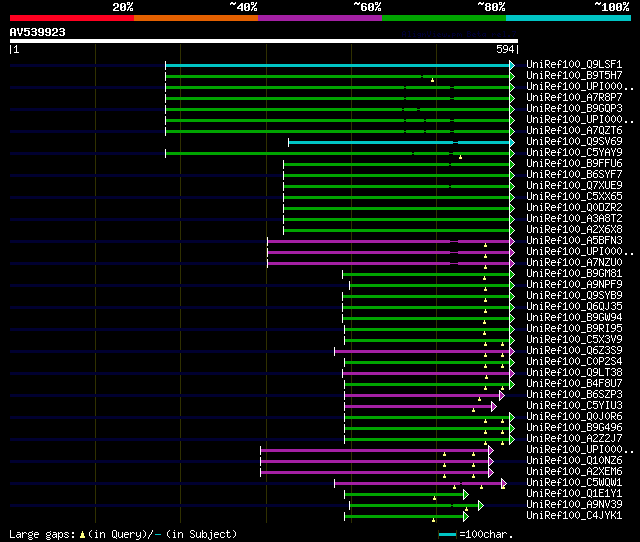Open the UniRef100_A2Z2J7 label

(574, 439)
